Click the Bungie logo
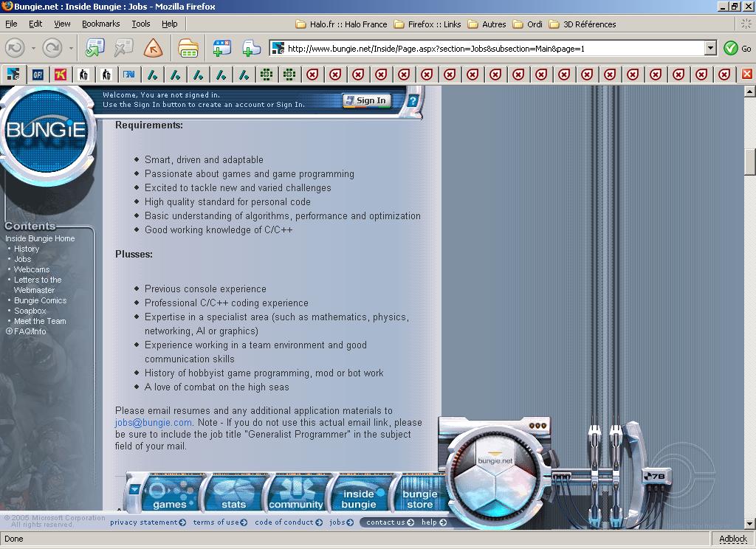 [47, 130]
